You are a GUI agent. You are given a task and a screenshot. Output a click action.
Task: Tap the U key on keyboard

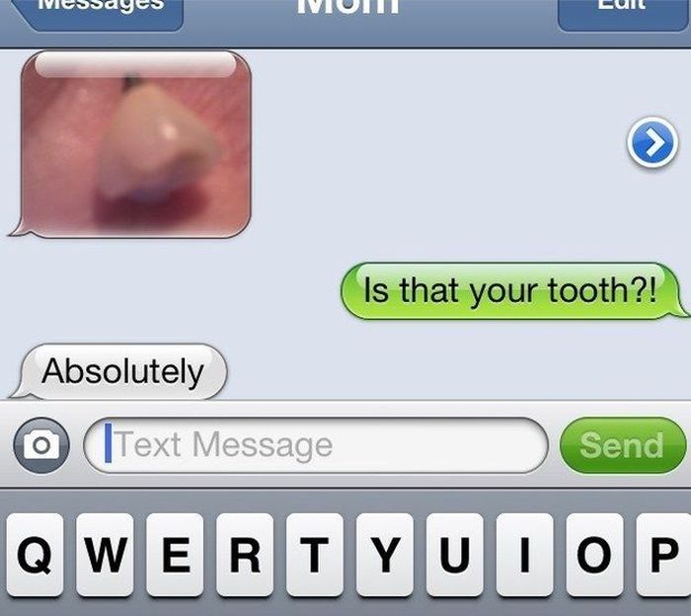click(x=455, y=555)
